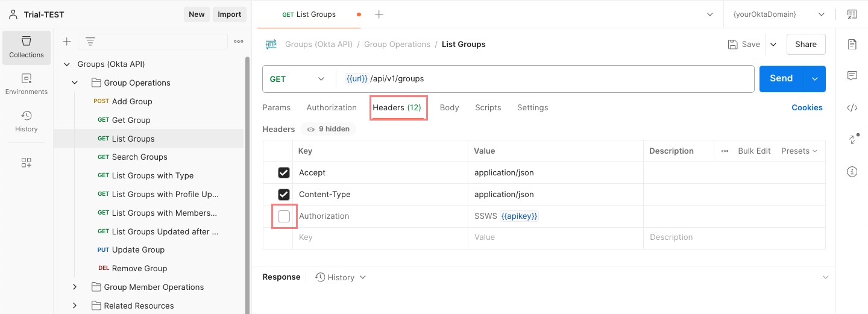868x314 pixels.
Task: Open the GET method dropdown
Action: click(x=297, y=79)
